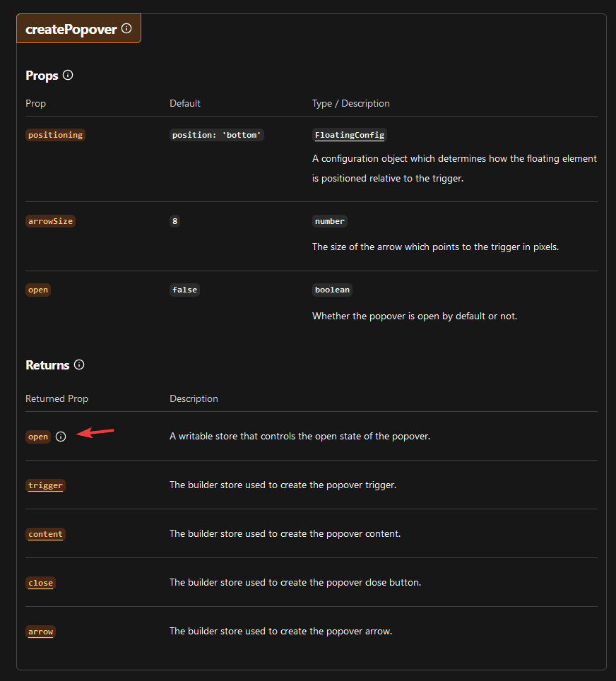
Task: Expand the trigger returned prop
Action: 45,485
